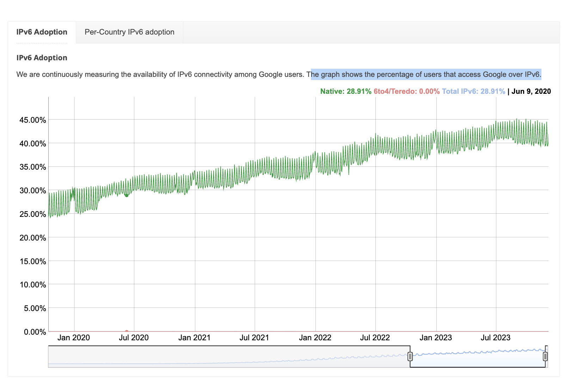Click the Jan 2022 x-axis label
The height and width of the screenshot is (390, 588).
coord(315,338)
